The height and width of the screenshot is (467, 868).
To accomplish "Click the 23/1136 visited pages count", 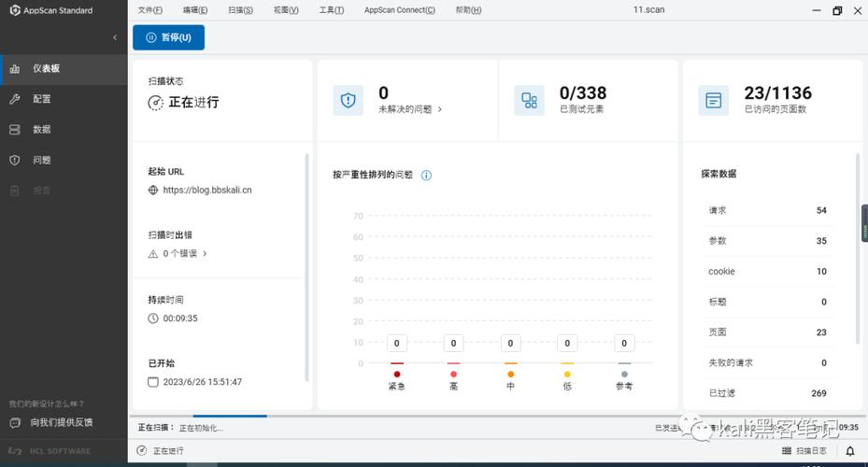I will (777, 93).
